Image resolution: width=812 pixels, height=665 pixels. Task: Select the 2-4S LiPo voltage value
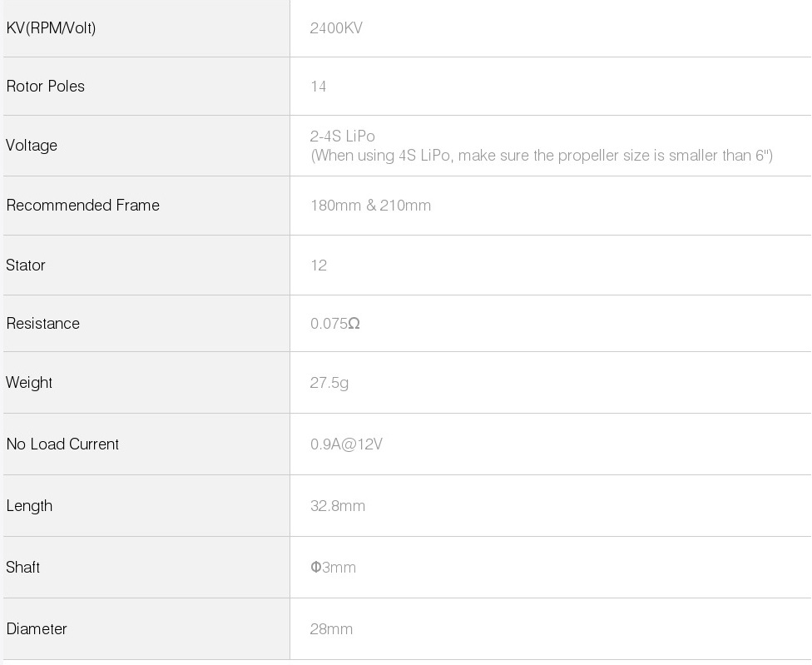[343, 136]
